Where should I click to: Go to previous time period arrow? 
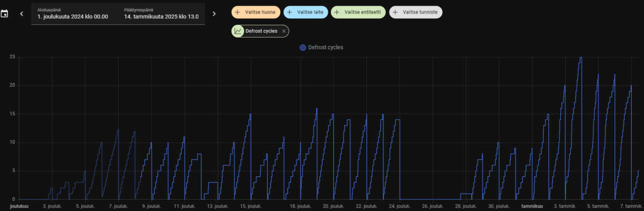point(22,14)
